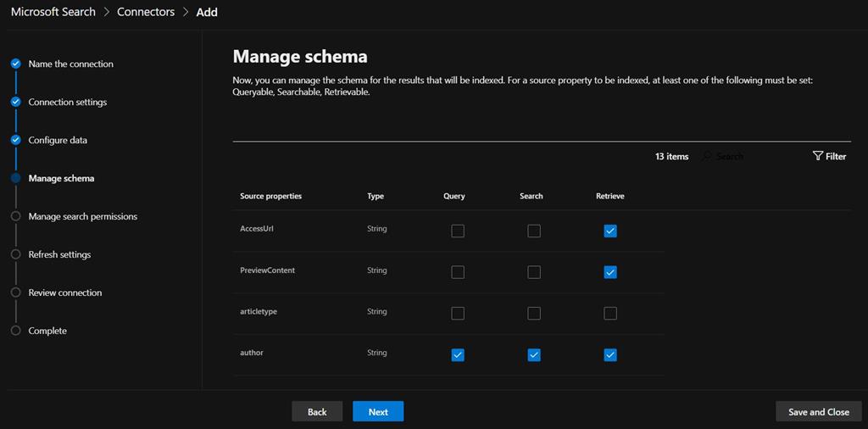Screen dimensions: 868x429
Task: Uncheck Retrieve for AccessUrl
Action: point(610,231)
